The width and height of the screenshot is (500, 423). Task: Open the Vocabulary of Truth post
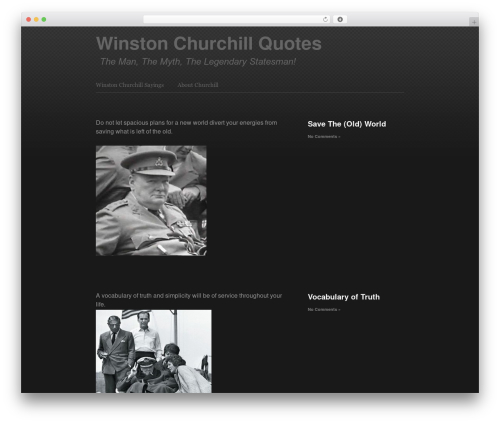pos(344,297)
